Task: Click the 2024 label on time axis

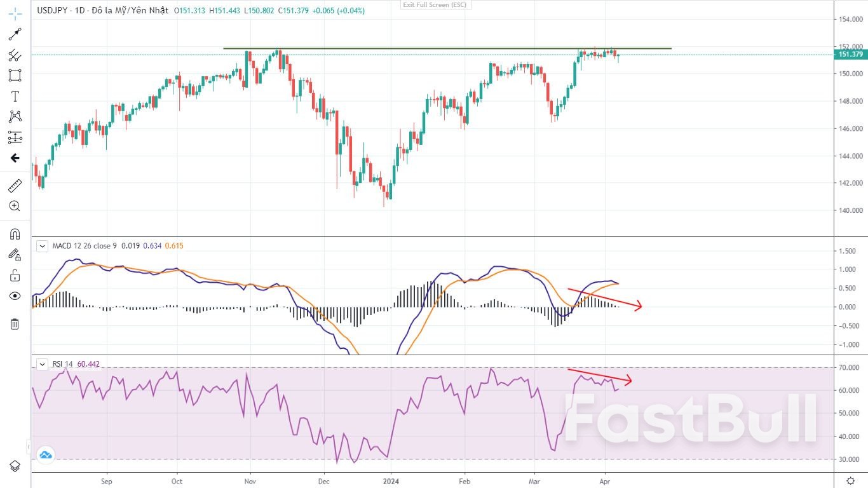Action: click(x=391, y=481)
